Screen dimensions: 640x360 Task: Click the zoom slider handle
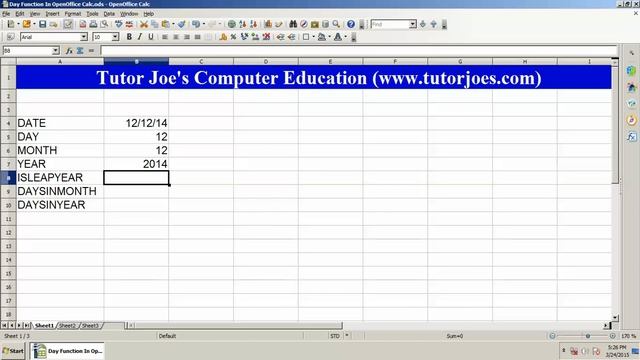(588, 336)
